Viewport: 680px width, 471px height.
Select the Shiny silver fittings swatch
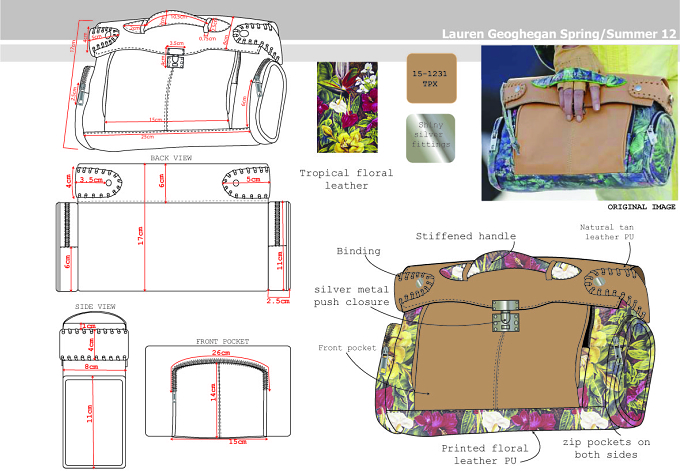(431, 138)
